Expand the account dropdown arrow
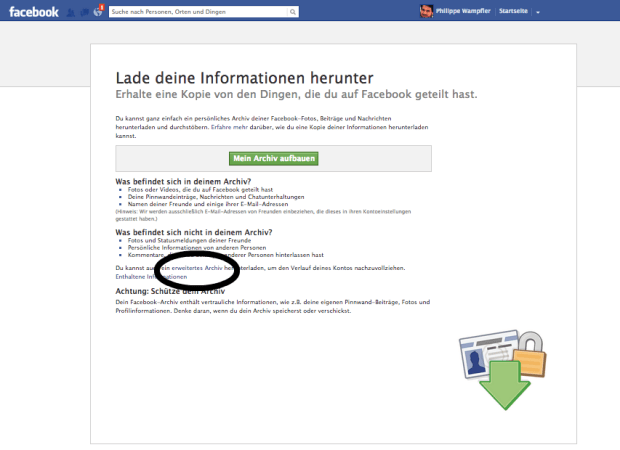Screen dimensions: 620x450 coord(538,12)
